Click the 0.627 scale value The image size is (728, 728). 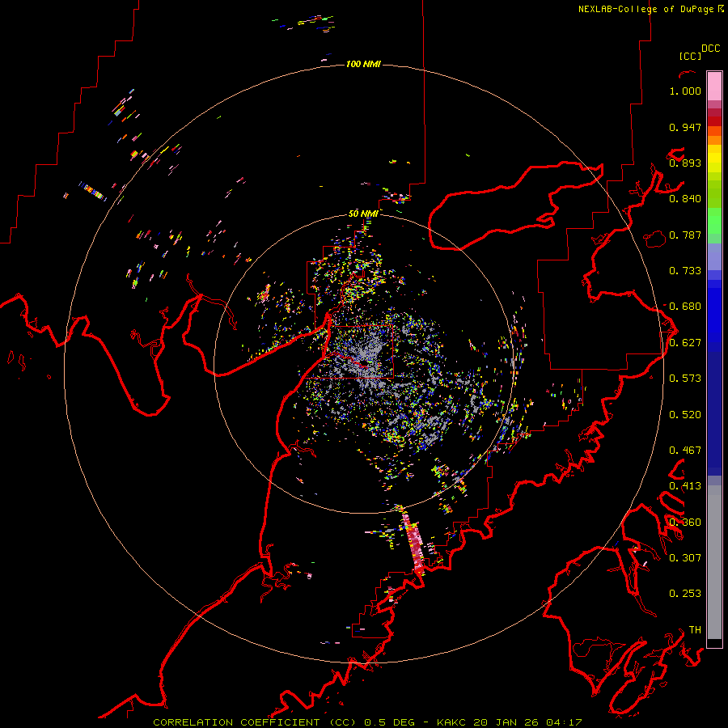tap(685, 343)
